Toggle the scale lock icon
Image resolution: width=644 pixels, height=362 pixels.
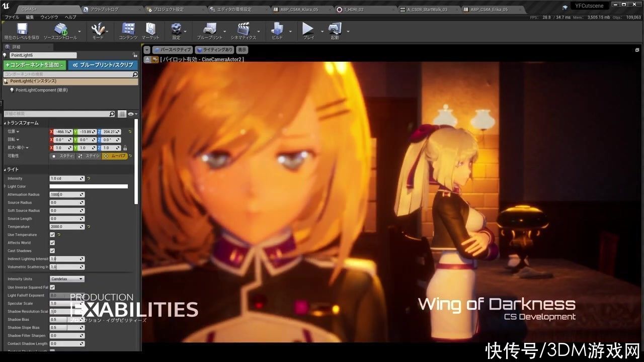125,148
